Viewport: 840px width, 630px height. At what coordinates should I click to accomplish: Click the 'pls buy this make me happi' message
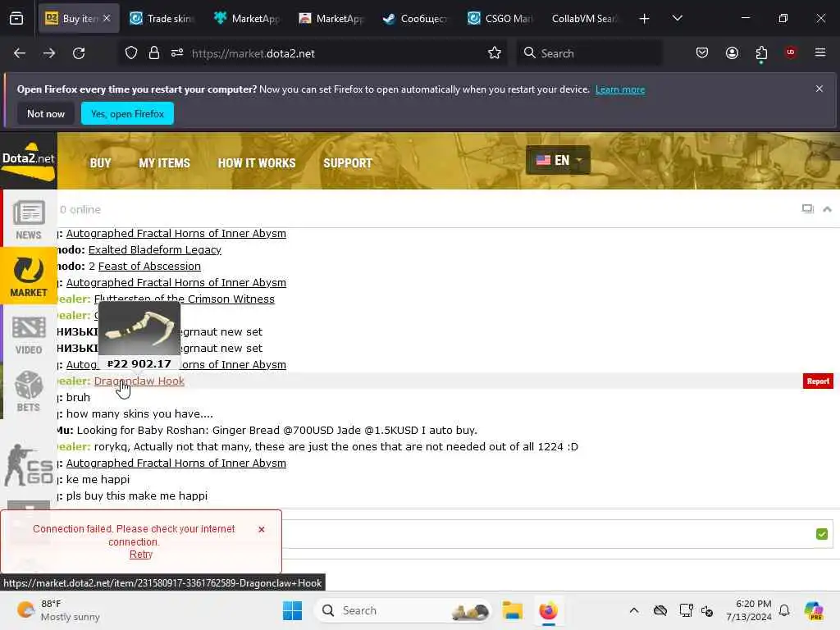click(x=137, y=495)
